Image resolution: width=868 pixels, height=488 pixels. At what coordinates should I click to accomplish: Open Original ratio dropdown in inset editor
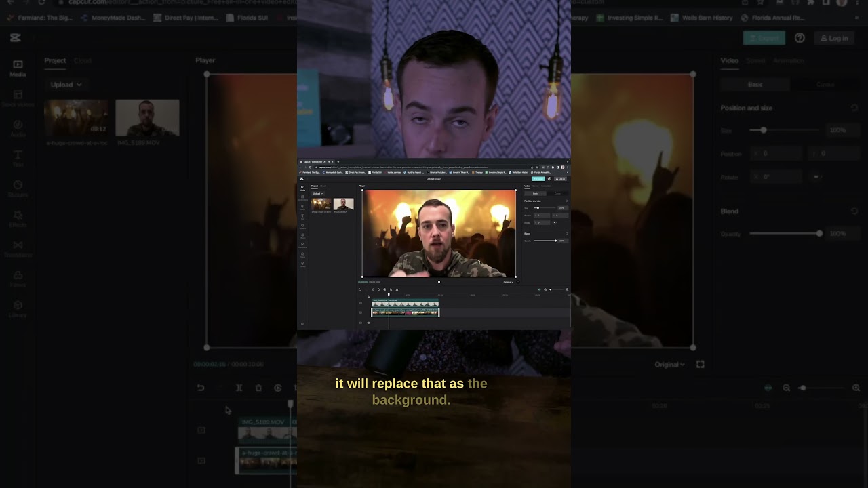508,282
